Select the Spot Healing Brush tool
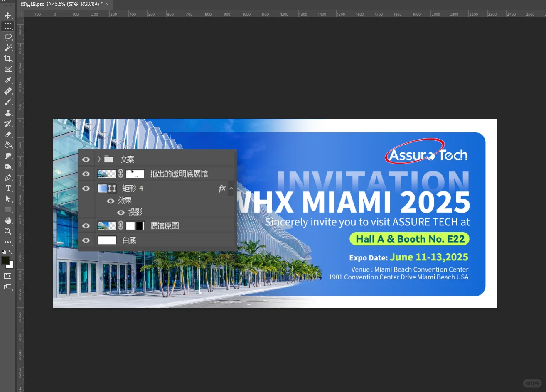The width and height of the screenshot is (546, 392). point(8,91)
